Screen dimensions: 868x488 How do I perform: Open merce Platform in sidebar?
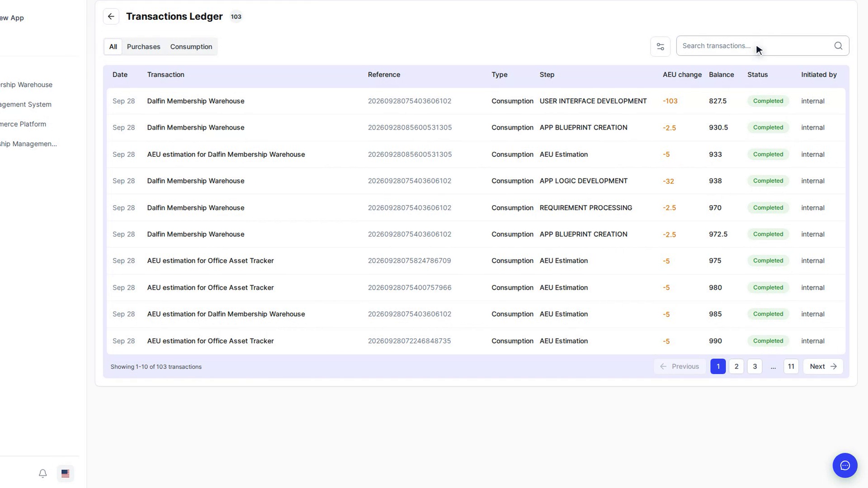click(x=23, y=124)
